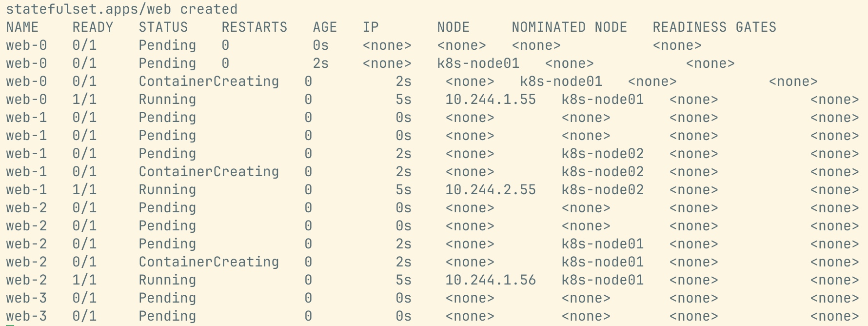Click the Running status in the web-1 row

[167, 190]
